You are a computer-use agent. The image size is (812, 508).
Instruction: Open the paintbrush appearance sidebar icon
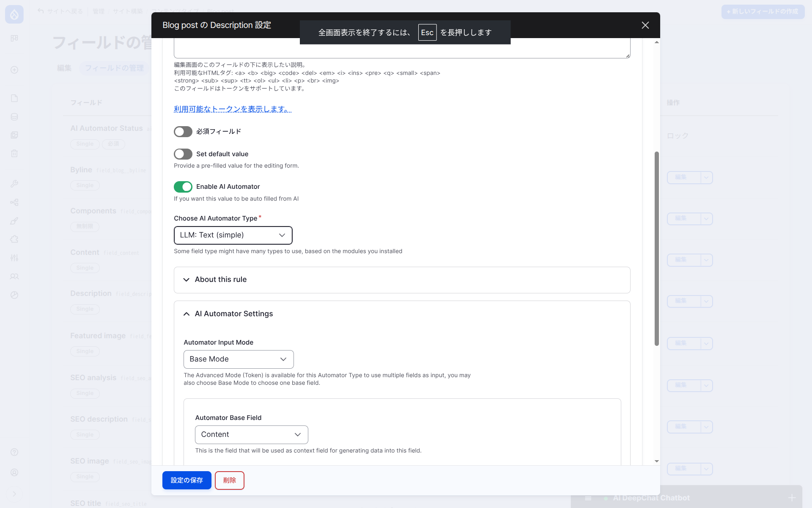(x=14, y=221)
